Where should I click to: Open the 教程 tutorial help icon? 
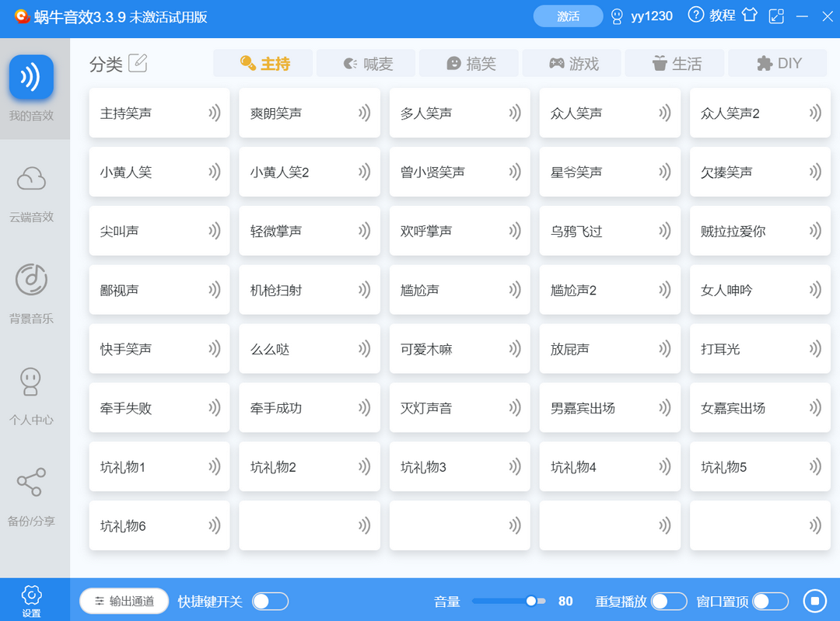[x=696, y=16]
